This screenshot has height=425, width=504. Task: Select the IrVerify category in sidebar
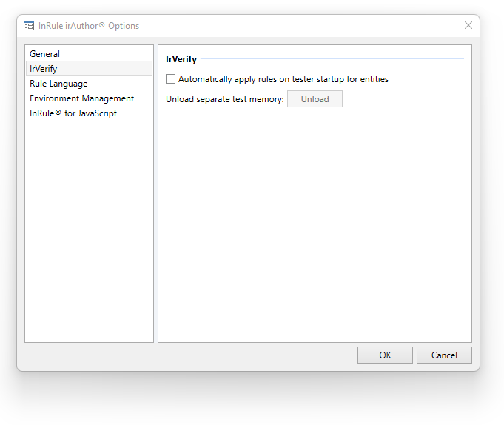coord(43,69)
